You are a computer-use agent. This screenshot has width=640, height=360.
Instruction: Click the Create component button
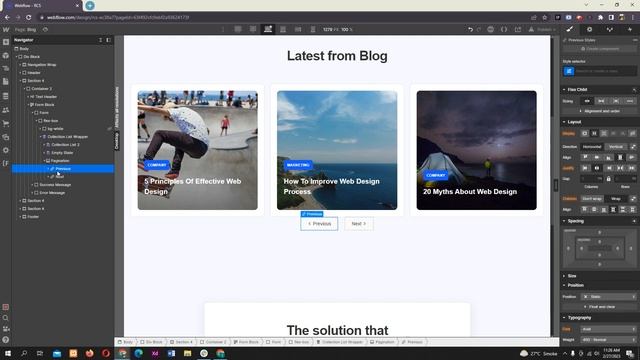(600, 49)
